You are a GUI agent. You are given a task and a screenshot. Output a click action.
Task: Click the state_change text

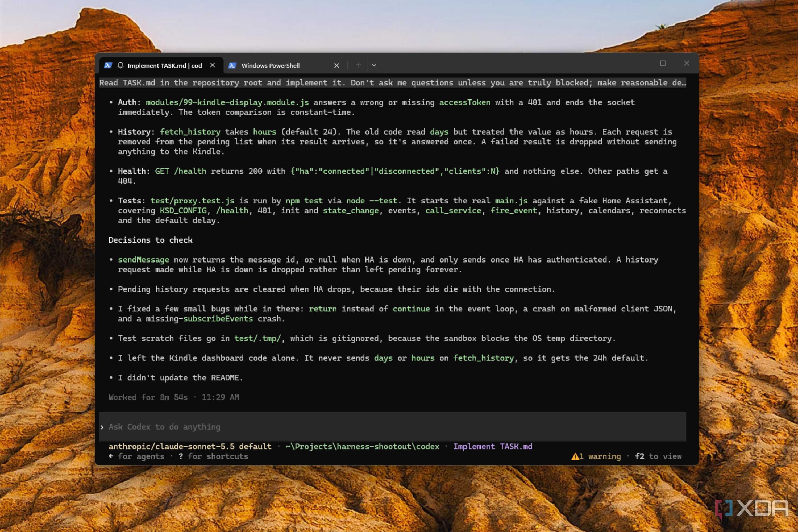351,211
